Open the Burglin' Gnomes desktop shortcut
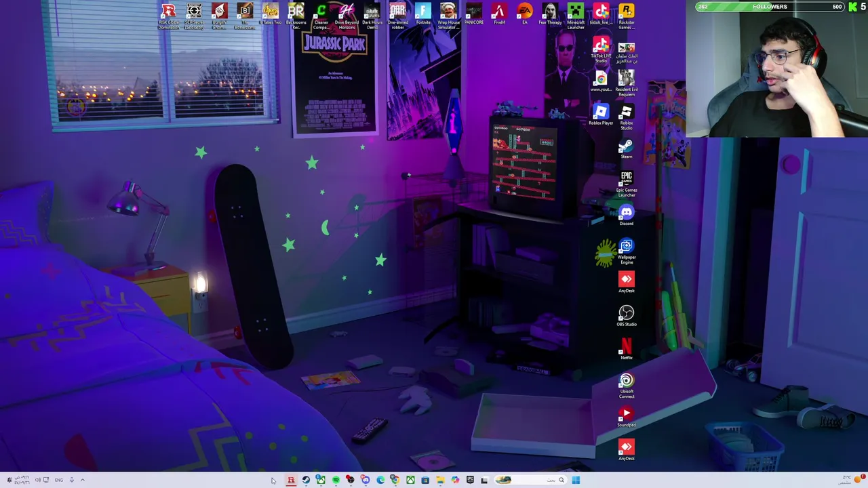This screenshot has height=488, width=868. pyautogui.click(x=219, y=16)
